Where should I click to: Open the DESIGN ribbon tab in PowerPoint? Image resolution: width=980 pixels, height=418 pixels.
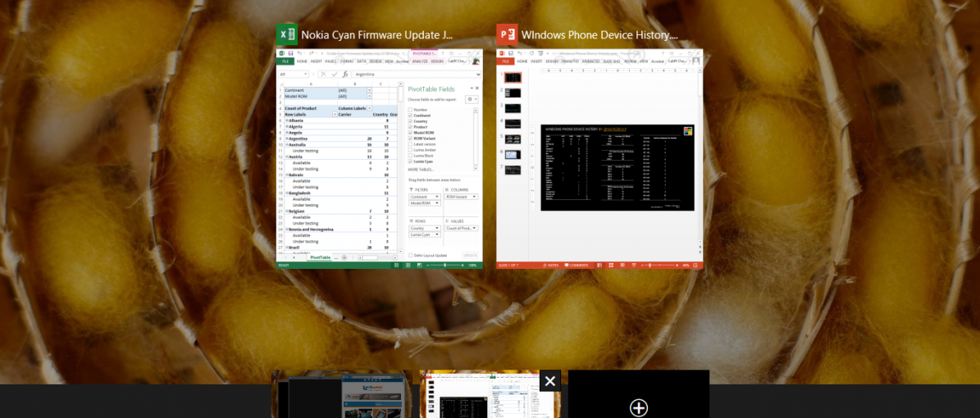point(552,61)
